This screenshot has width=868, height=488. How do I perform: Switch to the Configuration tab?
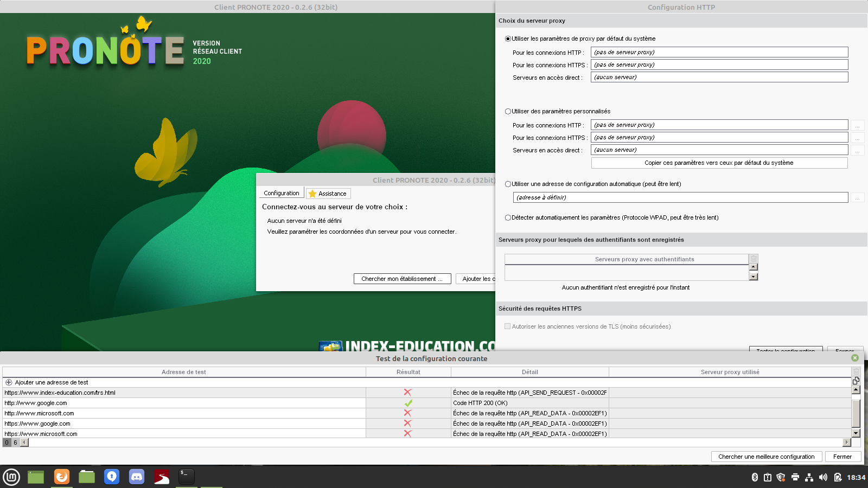282,193
